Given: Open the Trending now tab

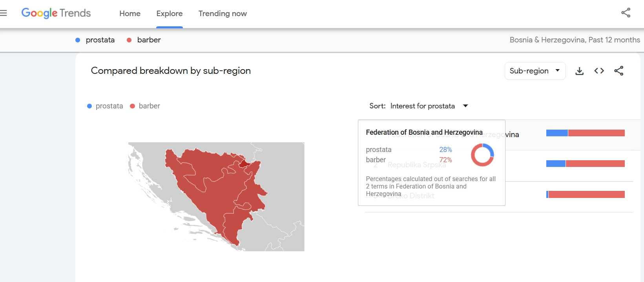Looking at the screenshot, I should (223, 13).
